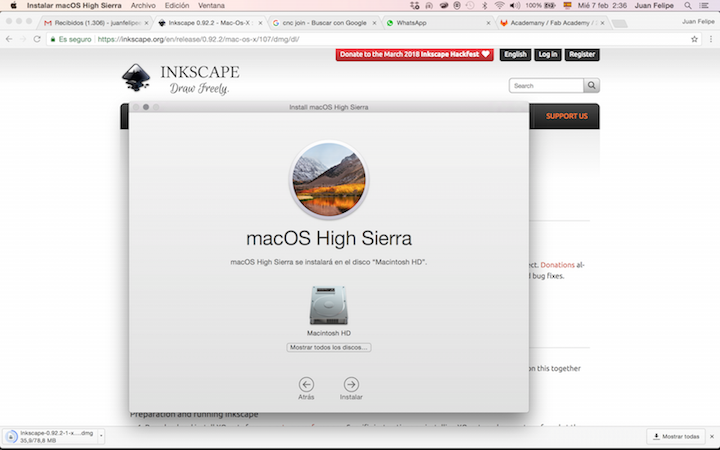Viewport: 720px width, 450px height.
Task: Click the green padlock Es seguro indicator
Action: [71, 39]
